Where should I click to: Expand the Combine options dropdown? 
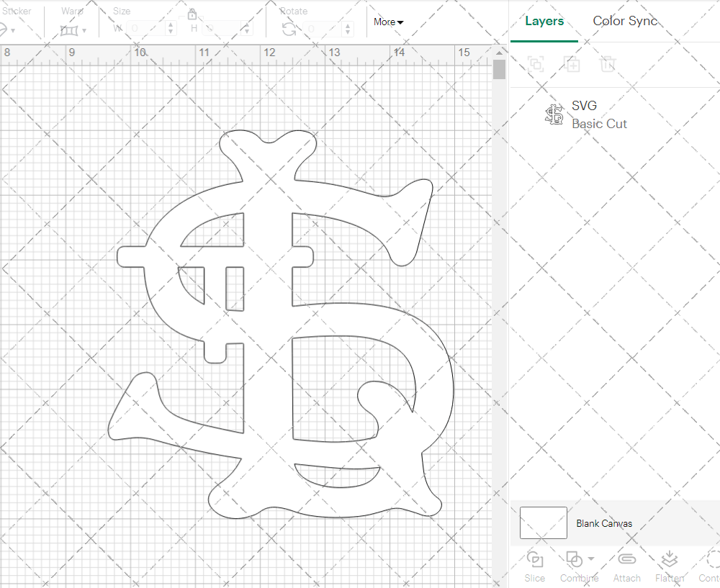click(591, 558)
